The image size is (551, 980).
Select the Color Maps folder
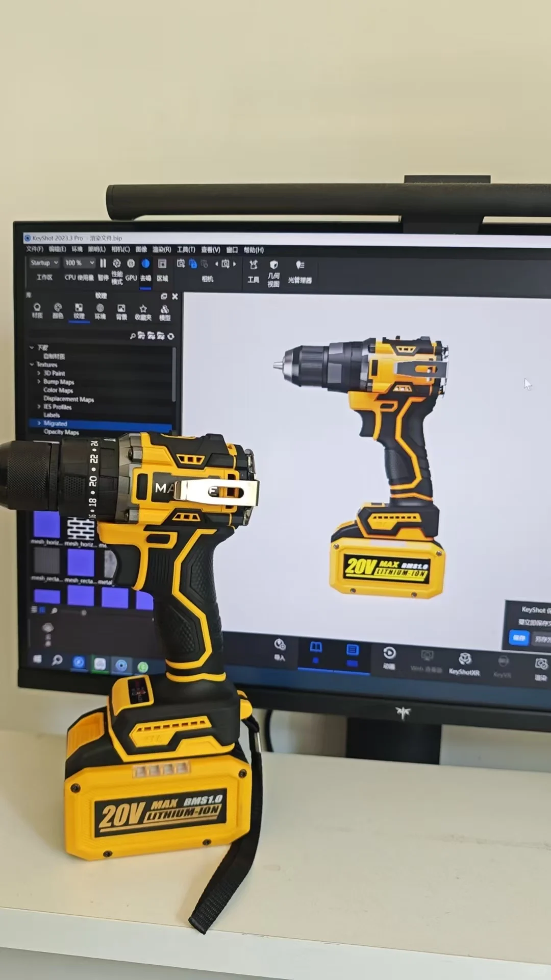[x=58, y=390]
